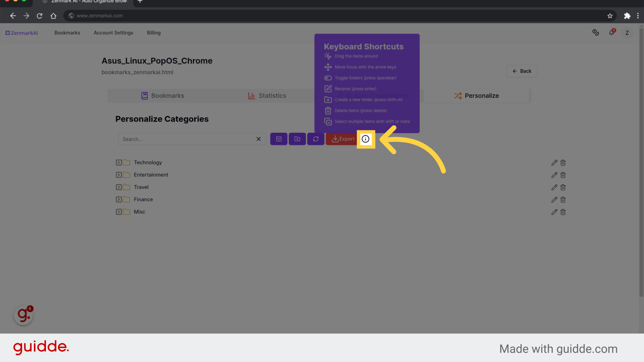Open the notifications bell

[611, 33]
